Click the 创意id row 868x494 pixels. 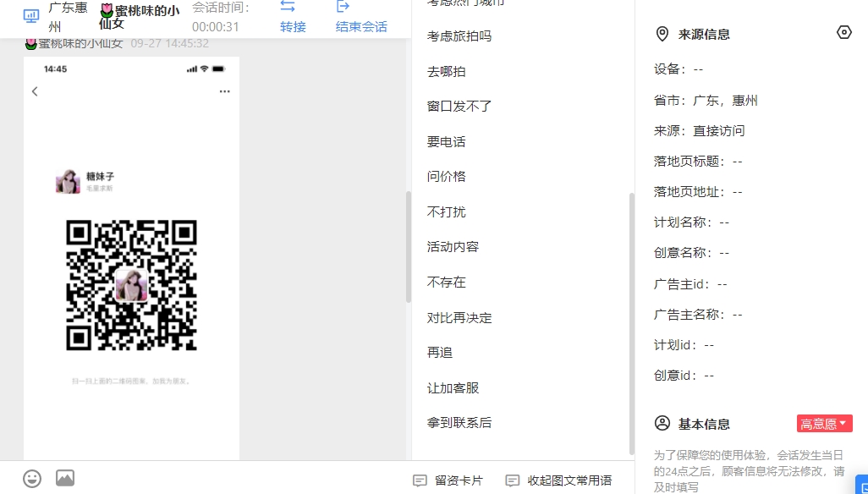pyautogui.click(x=684, y=376)
